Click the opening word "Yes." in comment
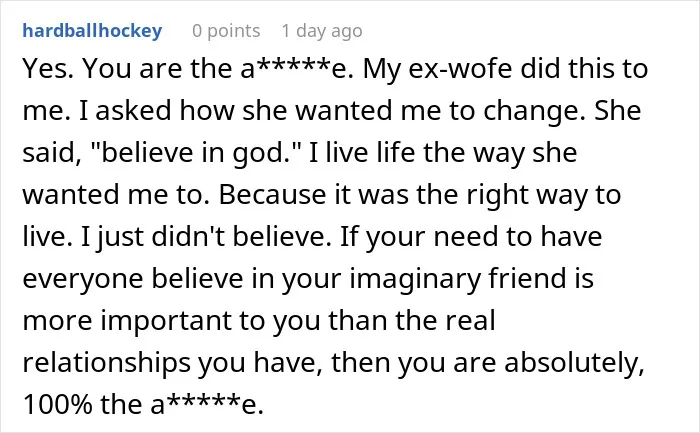Viewport: 700px width, 433px height. click(x=48, y=69)
